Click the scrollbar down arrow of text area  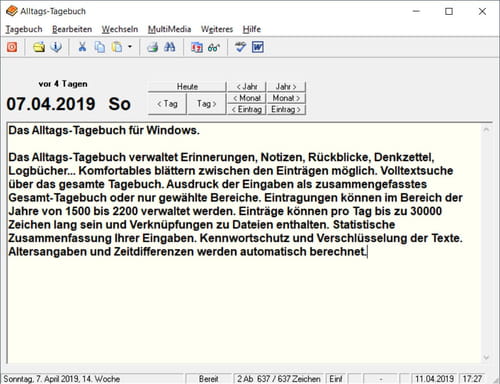tap(486, 357)
